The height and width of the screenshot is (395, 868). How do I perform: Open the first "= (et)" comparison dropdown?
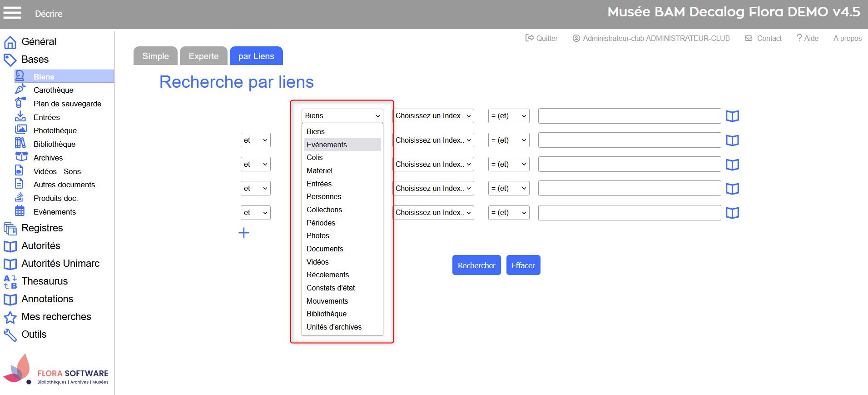tap(508, 116)
